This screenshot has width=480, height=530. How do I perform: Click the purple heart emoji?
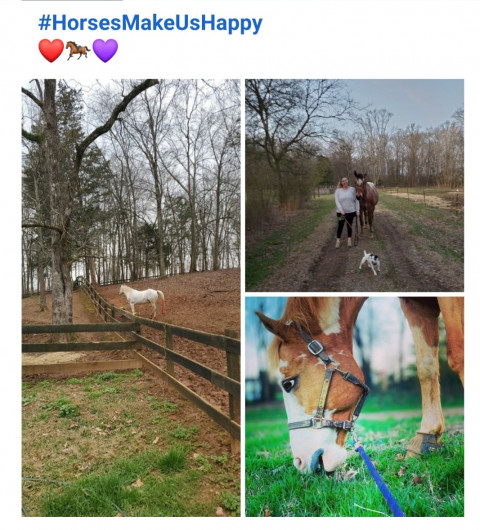pyautogui.click(x=105, y=50)
